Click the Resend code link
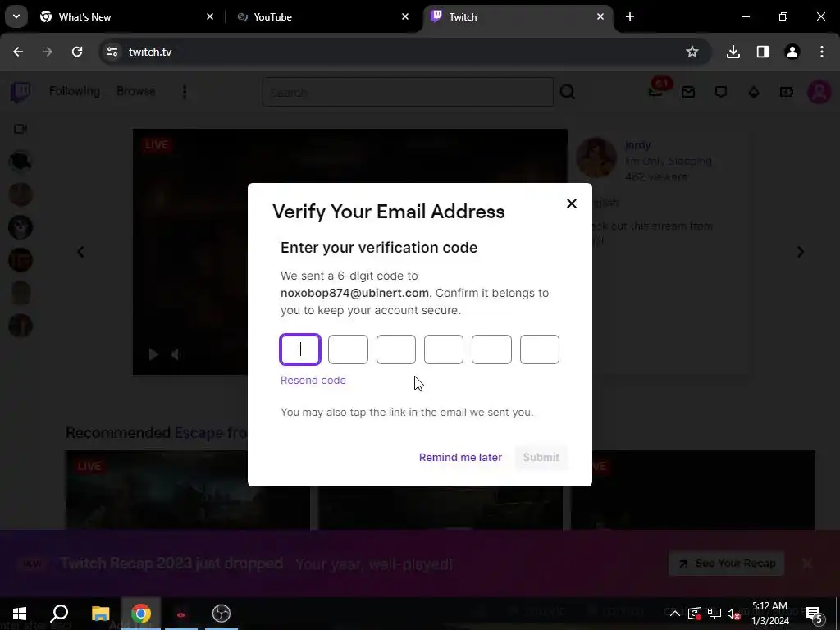 tap(313, 381)
